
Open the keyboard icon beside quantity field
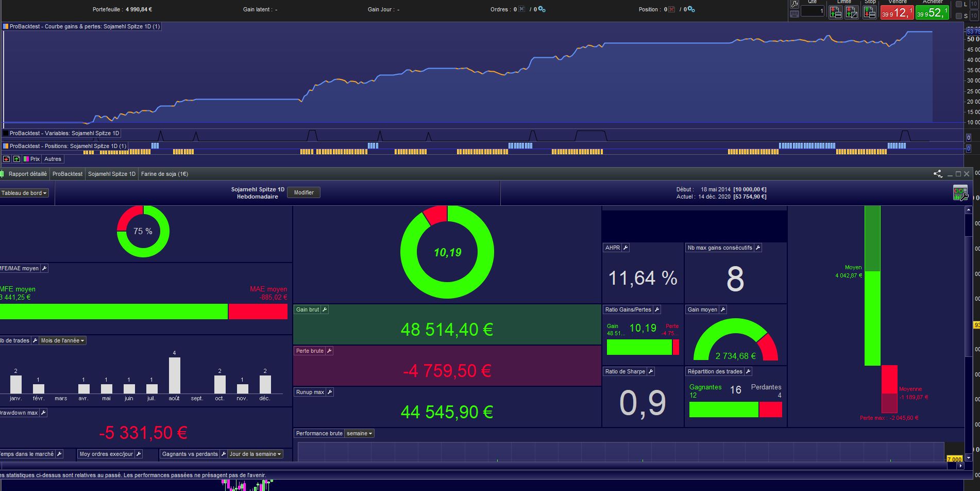pyautogui.click(x=795, y=14)
